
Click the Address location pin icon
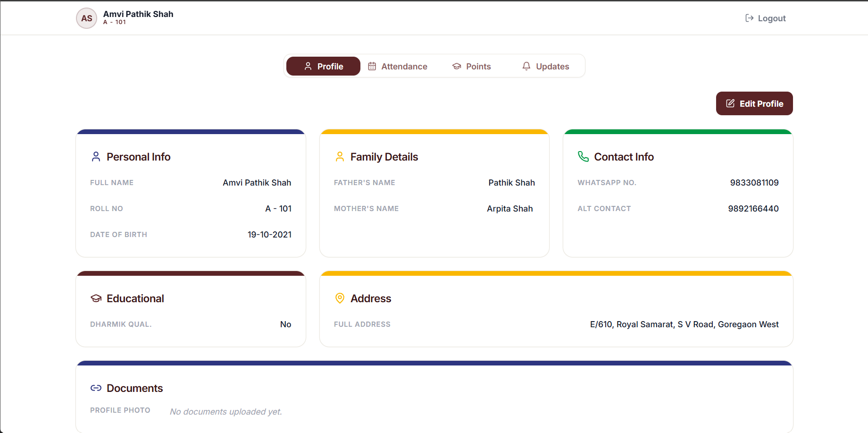(x=340, y=298)
